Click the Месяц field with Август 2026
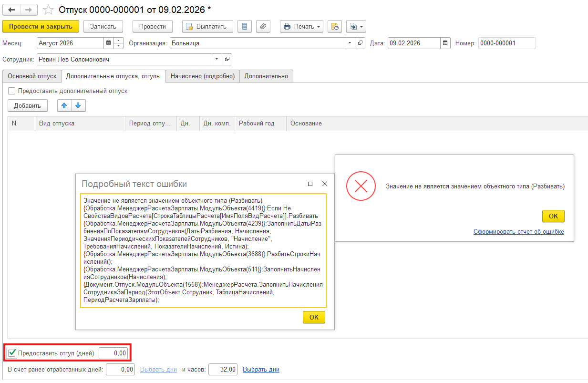The width and height of the screenshot is (588, 383). tap(70, 43)
